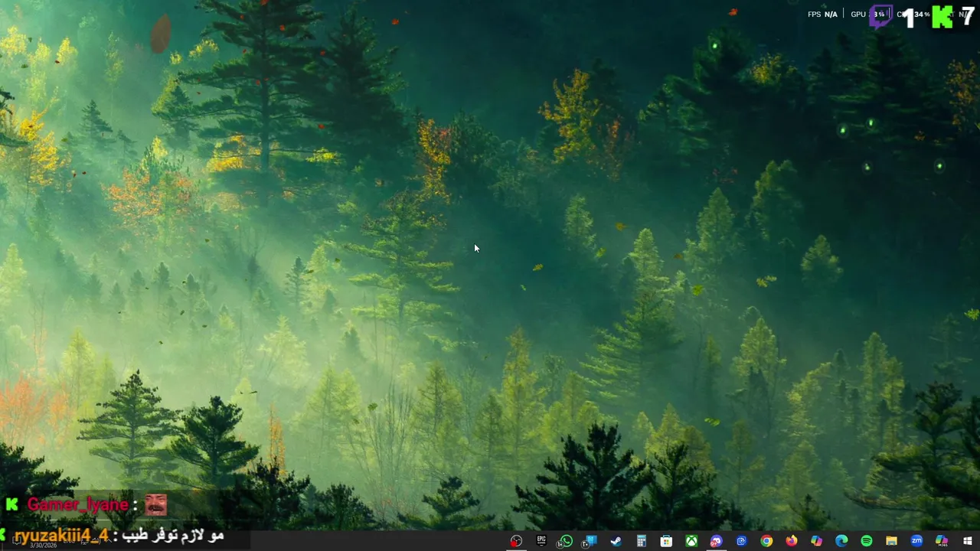Open Microsoft Store from taskbar
The height and width of the screenshot is (551, 980).
point(666,541)
